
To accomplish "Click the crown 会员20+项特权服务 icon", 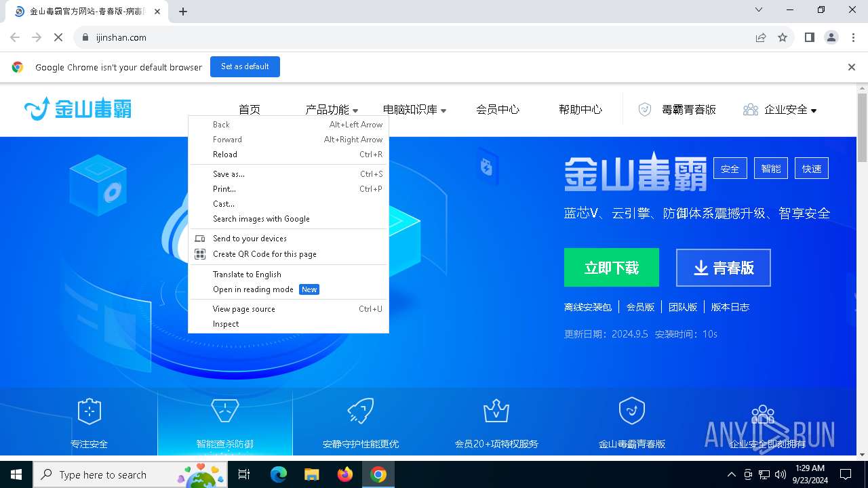I will pos(496,411).
